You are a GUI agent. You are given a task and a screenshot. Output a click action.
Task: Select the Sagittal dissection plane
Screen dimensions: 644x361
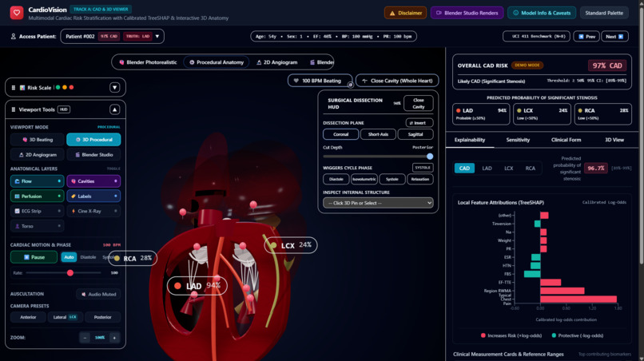415,134
